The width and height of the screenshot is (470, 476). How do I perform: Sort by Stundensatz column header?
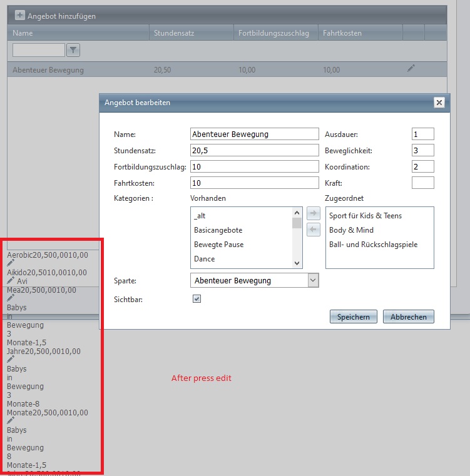[x=174, y=33]
